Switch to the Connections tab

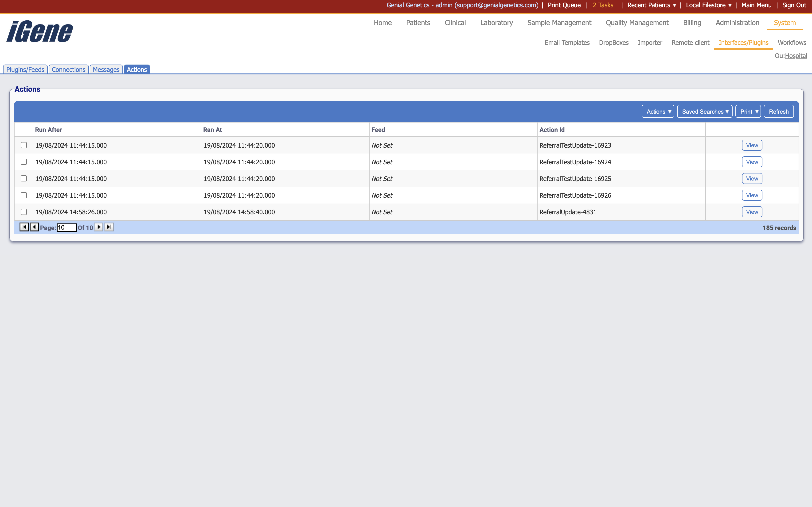[x=68, y=69]
